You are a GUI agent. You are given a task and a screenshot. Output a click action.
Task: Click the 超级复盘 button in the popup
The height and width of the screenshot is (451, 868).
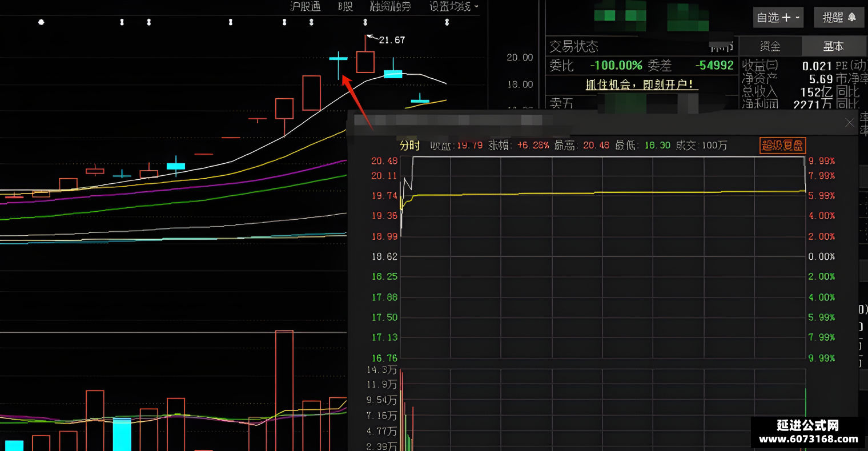point(782,146)
